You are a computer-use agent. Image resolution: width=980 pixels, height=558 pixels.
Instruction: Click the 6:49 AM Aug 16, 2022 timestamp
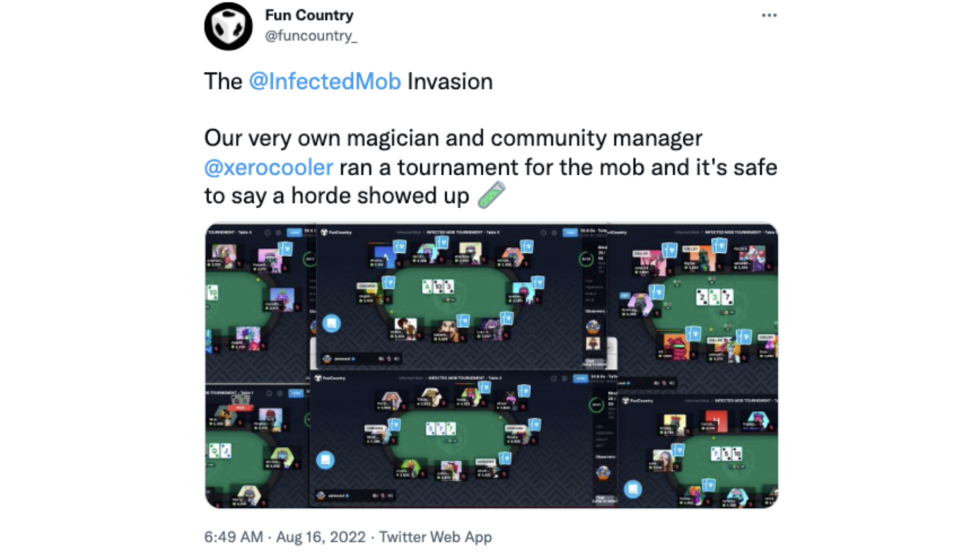[285, 537]
